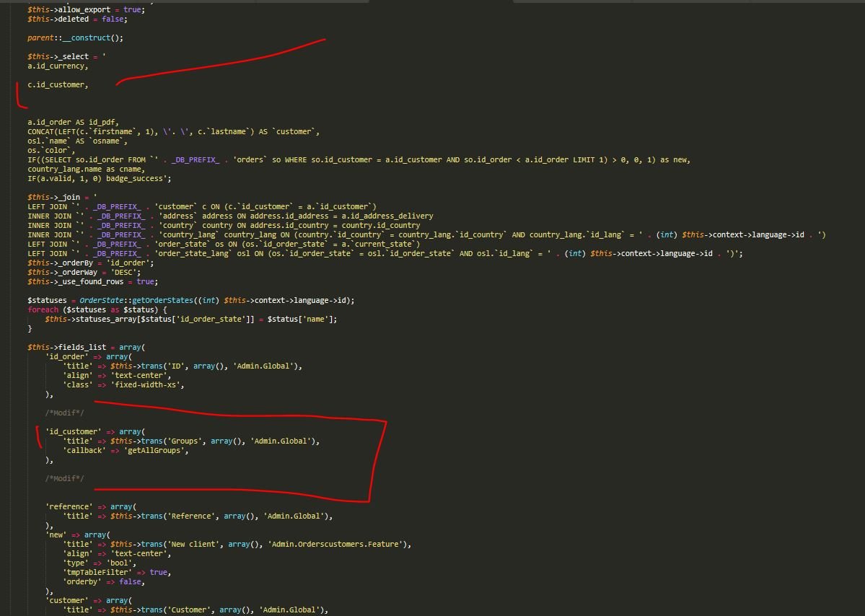Viewport: 865px width, 616px height.
Task: Click the 'foreach ($statuses as $status) {' line
Action: pyautogui.click(x=97, y=310)
